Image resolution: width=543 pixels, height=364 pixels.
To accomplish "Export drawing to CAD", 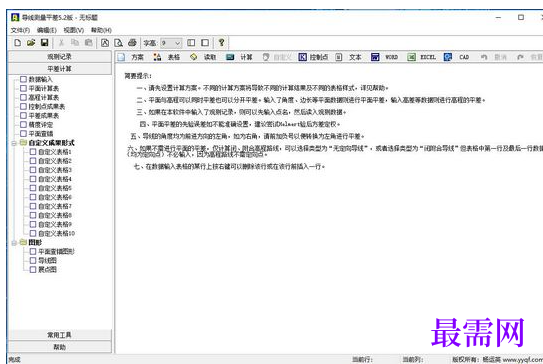I will pyautogui.click(x=456, y=57).
